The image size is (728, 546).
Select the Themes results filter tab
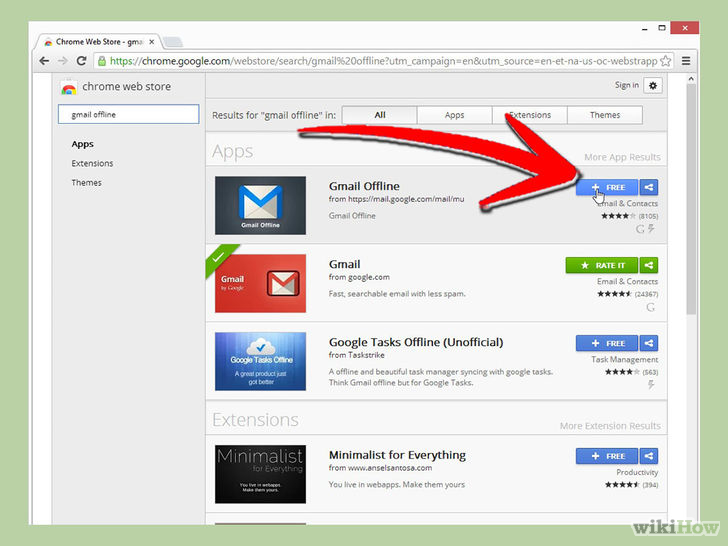[605, 115]
